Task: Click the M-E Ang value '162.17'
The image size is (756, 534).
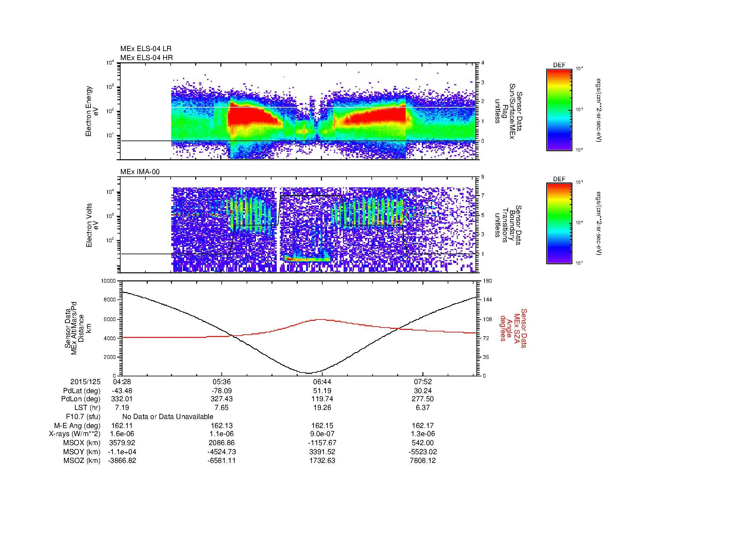Action: coord(422,426)
